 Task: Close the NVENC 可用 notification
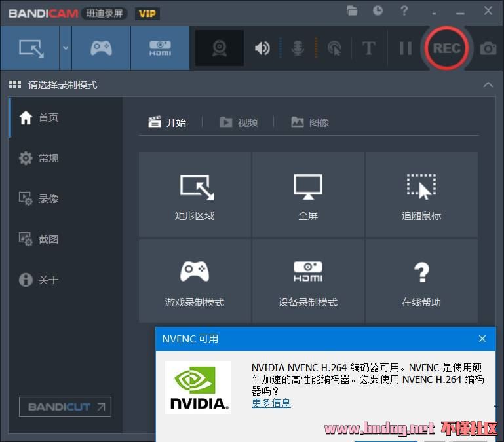point(482,339)
